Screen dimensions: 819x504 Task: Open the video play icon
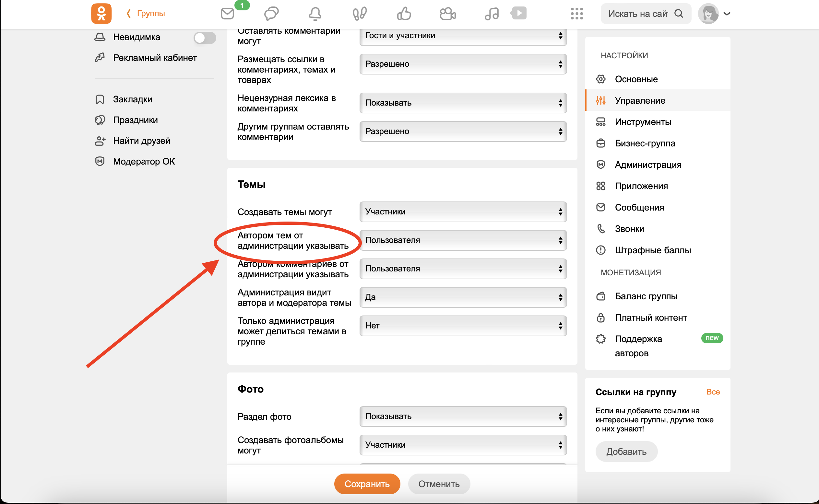[518, 13]
